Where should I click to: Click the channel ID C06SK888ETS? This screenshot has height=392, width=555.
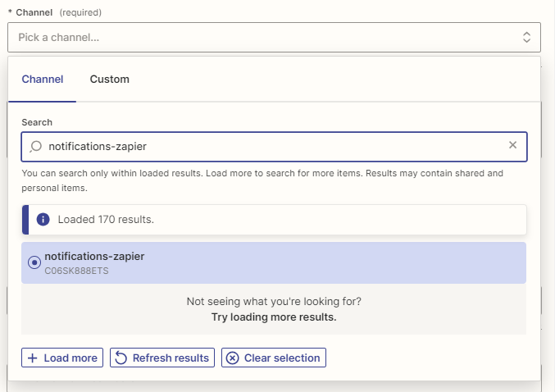76,271
